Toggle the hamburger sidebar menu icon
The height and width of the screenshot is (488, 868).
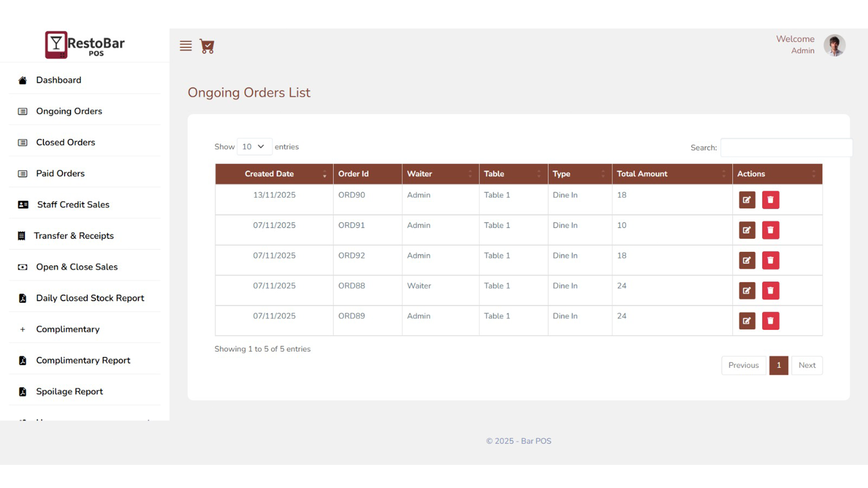click(186, 46)
